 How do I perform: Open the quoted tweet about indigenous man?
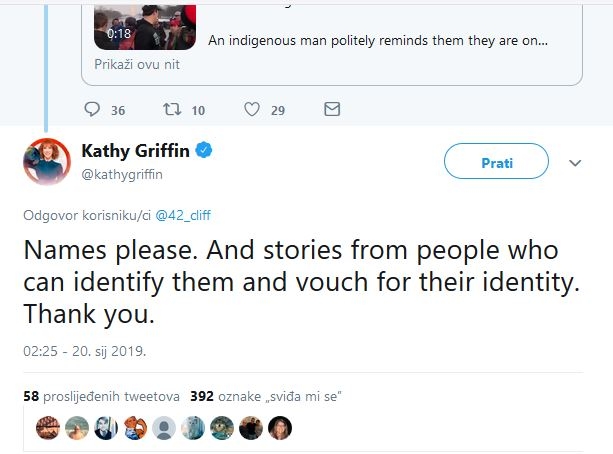click(x=378, y=41)
